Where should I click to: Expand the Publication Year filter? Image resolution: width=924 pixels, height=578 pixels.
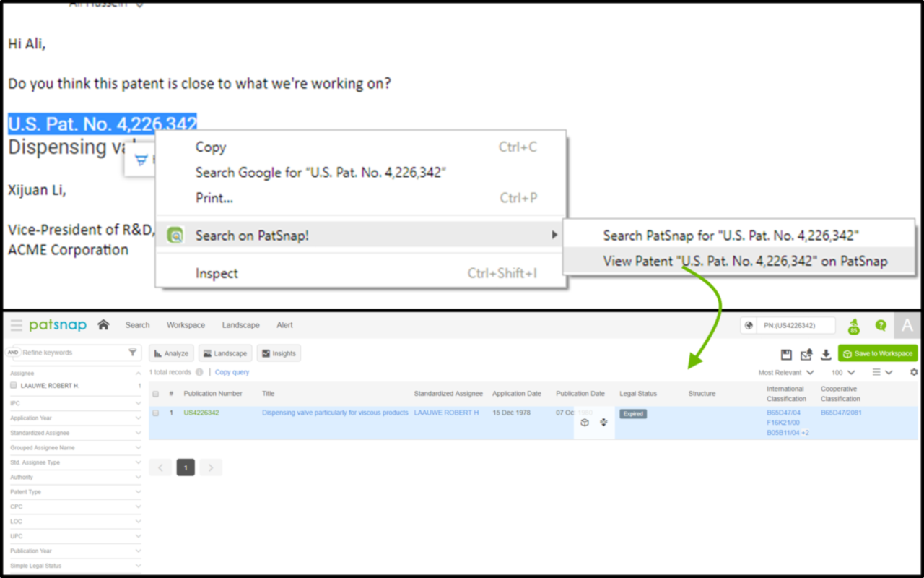coord(139,551)
